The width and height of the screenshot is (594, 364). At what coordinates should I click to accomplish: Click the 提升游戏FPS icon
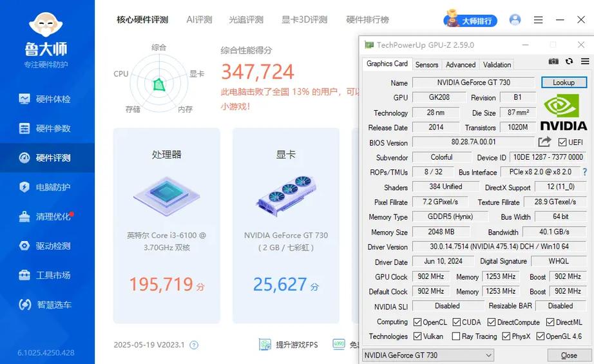[265, 345]
